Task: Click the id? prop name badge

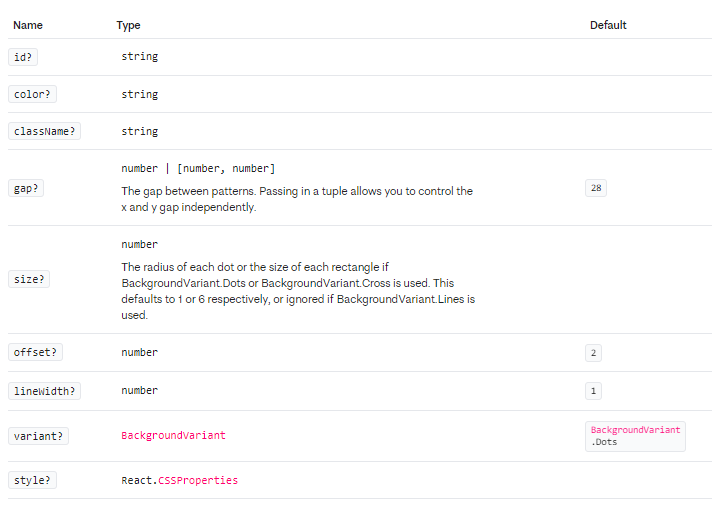Action: pyautogui.click(x=23, y=57)
